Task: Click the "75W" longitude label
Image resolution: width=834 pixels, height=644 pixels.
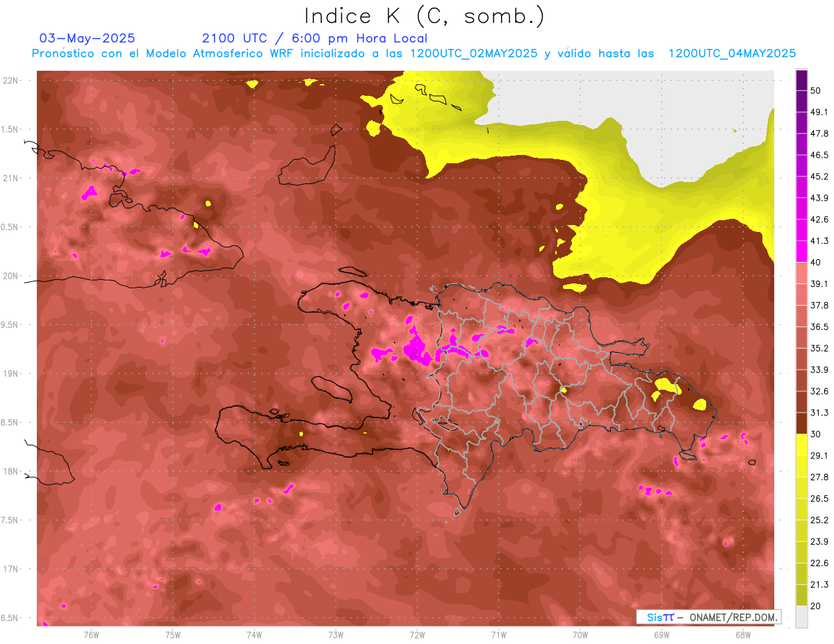Action: (x=172, y=634)
